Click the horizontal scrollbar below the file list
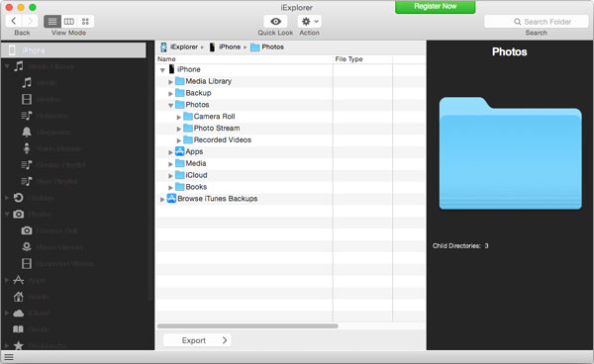Screen dimensions: 594x364 coord(247,325)
